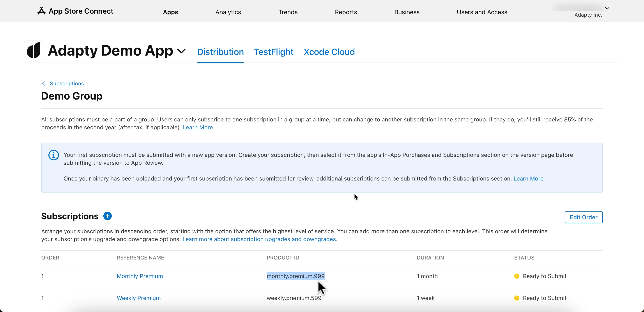This screenshot has width=644, height=312.
Task: Open the Analytics menu
Action: [228, 12]
